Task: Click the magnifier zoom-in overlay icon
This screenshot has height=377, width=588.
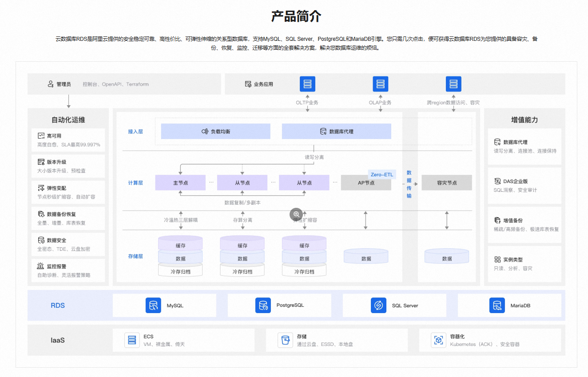Action: click(x=297, y=214)
